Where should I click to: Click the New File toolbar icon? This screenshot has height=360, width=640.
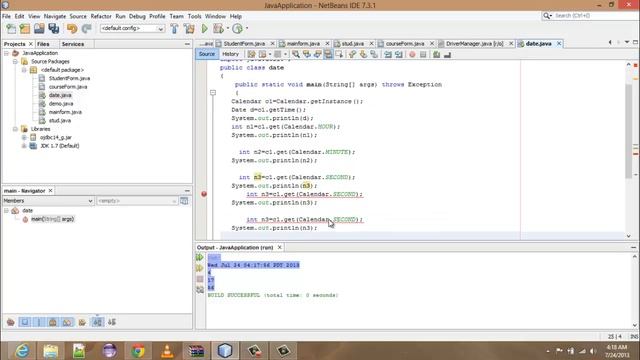click(x=11, y=29)
